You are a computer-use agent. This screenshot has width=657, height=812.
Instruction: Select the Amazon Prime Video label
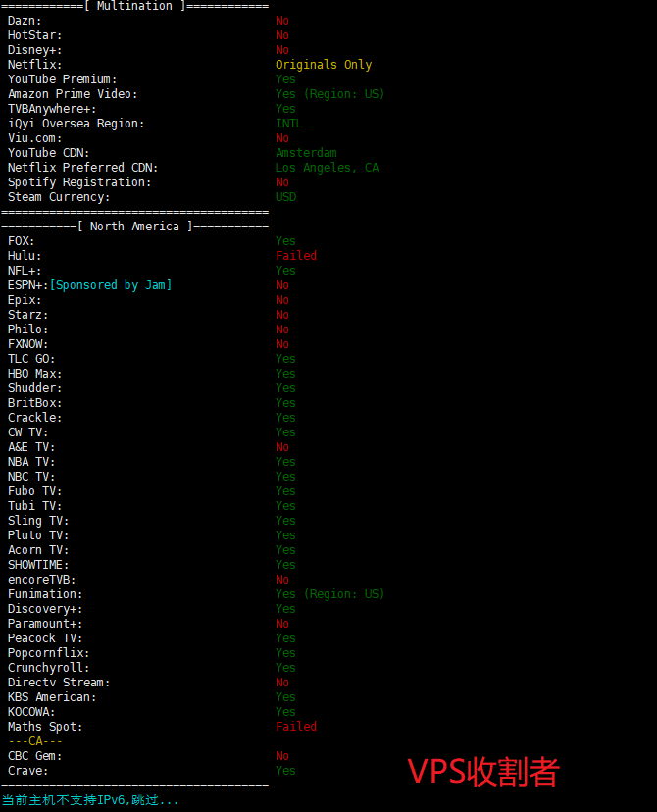click(x=73, y=94)
